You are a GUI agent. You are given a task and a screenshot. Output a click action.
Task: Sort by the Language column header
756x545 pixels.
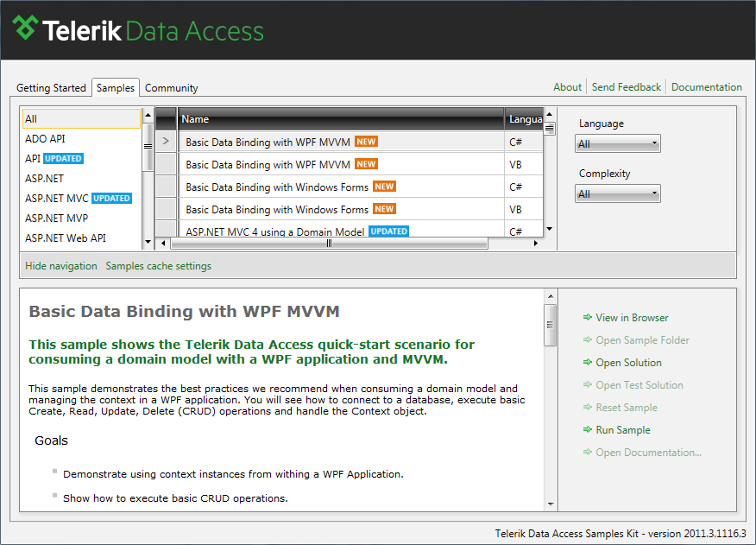(x=524, y=118)
